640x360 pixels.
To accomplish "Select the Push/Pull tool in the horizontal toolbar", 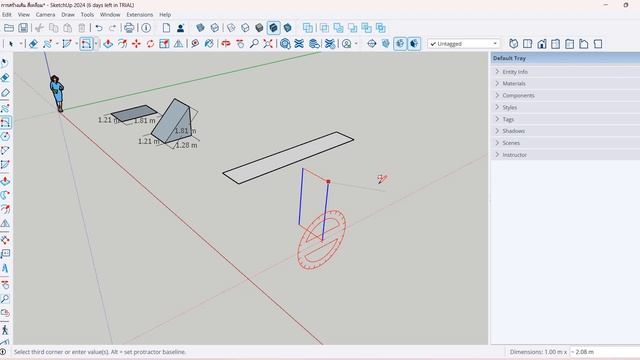I will pos(108,44).
